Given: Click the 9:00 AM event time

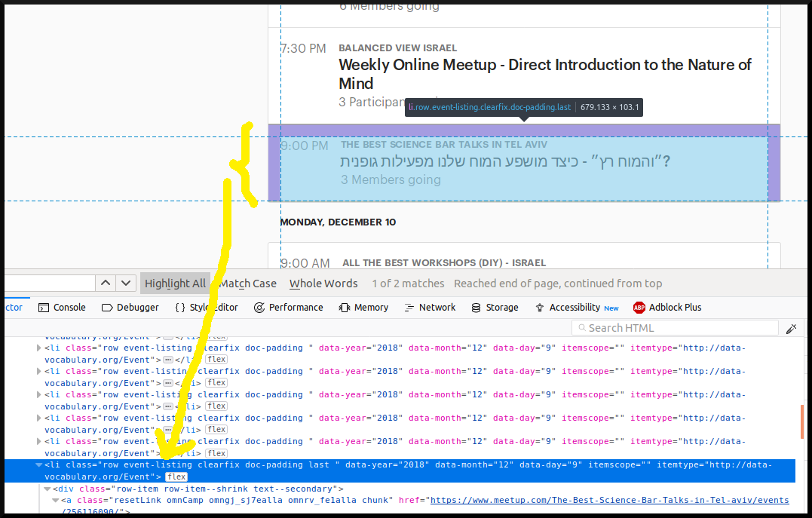Looking at the screenshot, I should (x=305, y=263).
